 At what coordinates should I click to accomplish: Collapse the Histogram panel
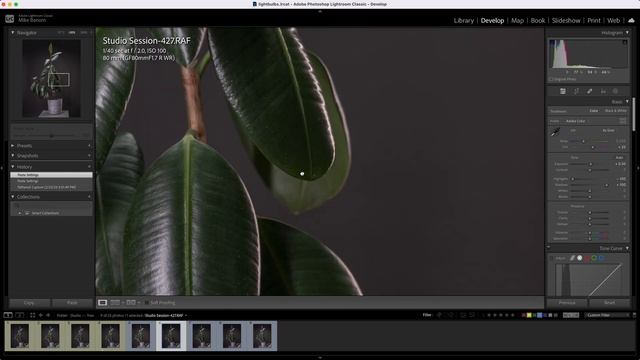click(627, 33)
